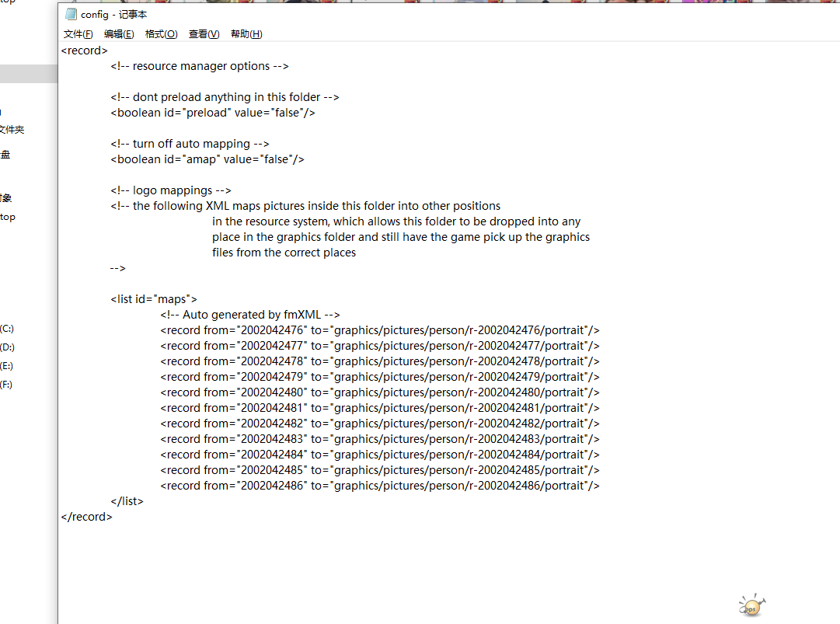Place cursor on the boolean id="amap" line
This screenshot has height=624, width=840.
(207, 159)
